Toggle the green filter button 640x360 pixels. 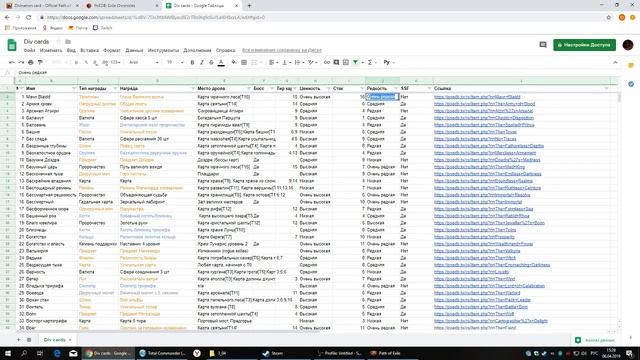click(356, 62)
